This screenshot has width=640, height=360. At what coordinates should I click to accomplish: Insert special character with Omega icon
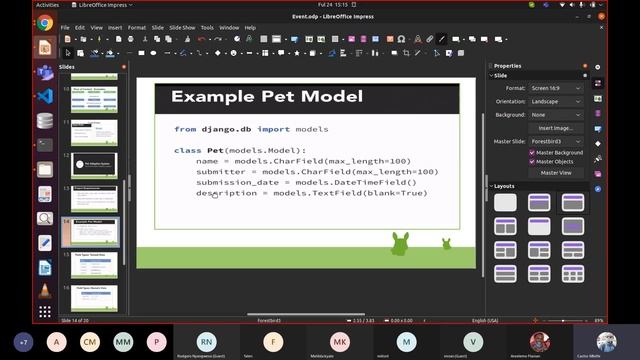click(402, 39)
